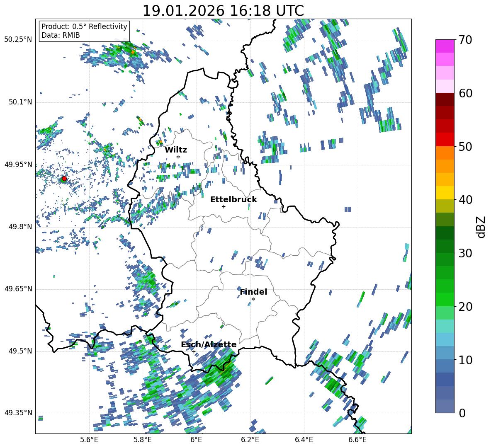Click the Ettelbruck city label
491x448 pixels.
233,200
